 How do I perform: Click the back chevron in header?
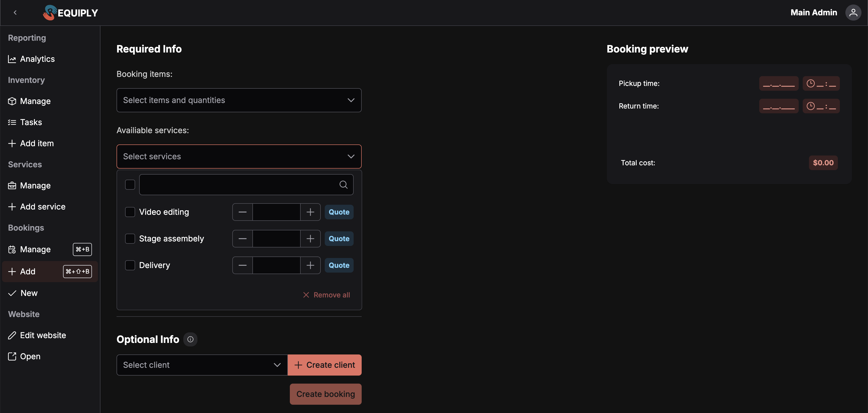(15, 13)
